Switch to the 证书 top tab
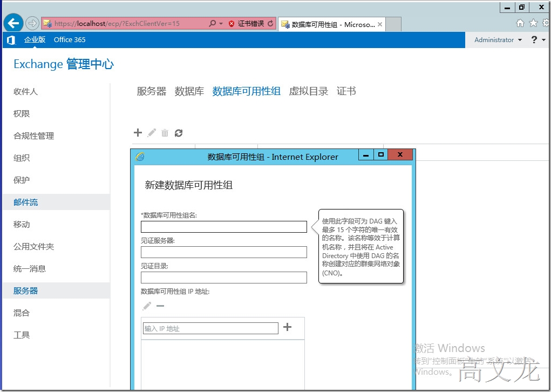This screenshot has width=551, height=392. pos(346,91)
